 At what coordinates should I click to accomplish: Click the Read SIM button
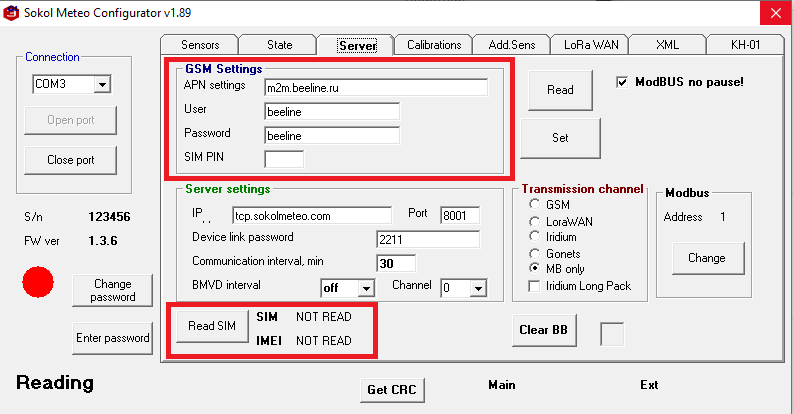212,326
